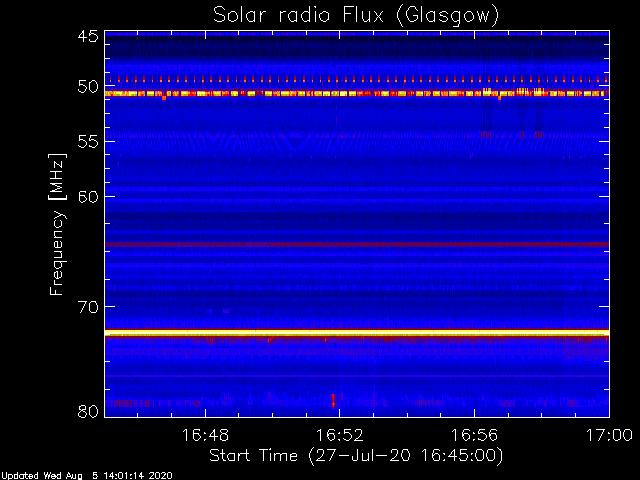Click the 16:48 time tick label
Screen dimensions: 640x480
click(x=205, y=435)
